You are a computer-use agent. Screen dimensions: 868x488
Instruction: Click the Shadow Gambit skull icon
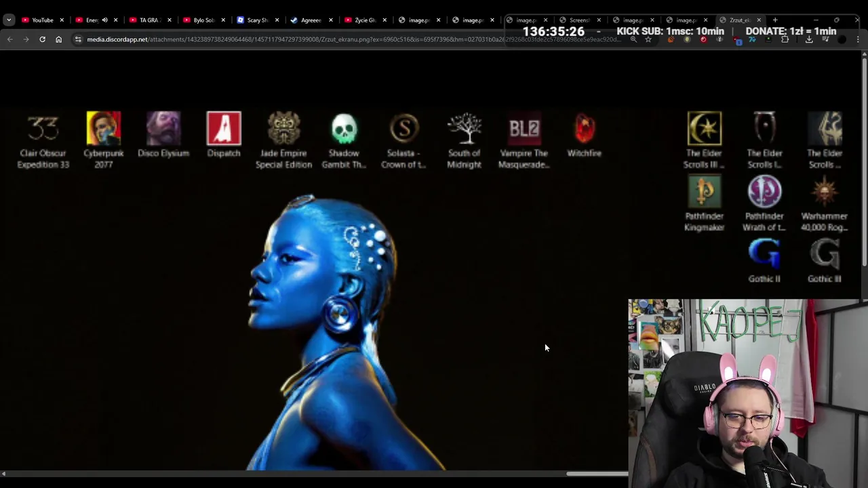[x=344, y=129]
